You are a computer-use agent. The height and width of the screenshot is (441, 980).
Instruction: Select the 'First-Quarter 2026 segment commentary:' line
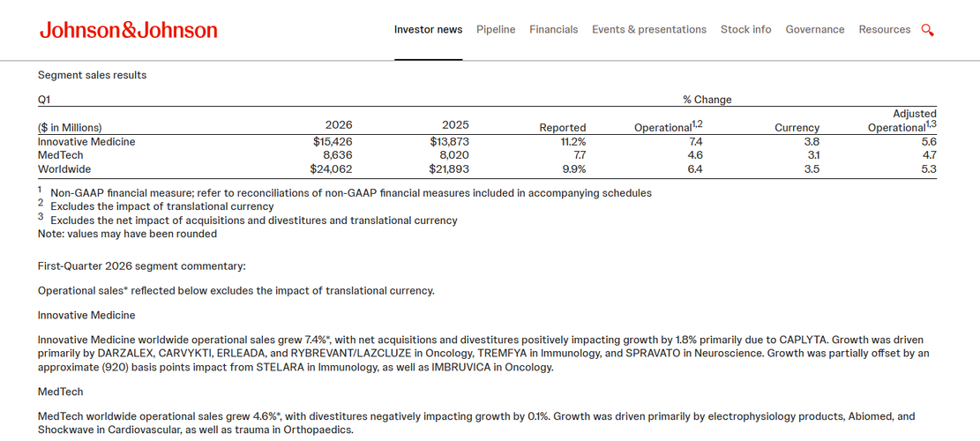tap(142, 266)
